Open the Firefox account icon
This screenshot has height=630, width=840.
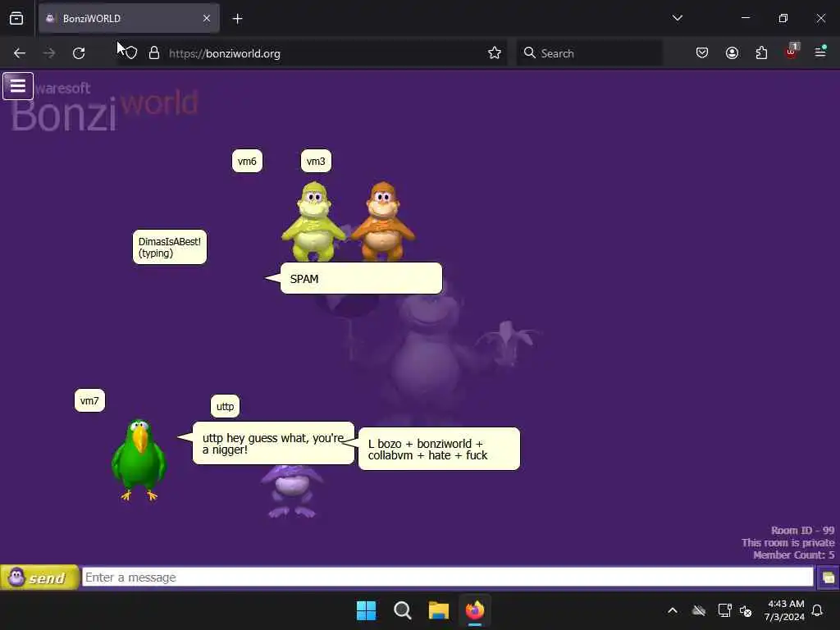[x=732, y=53]
